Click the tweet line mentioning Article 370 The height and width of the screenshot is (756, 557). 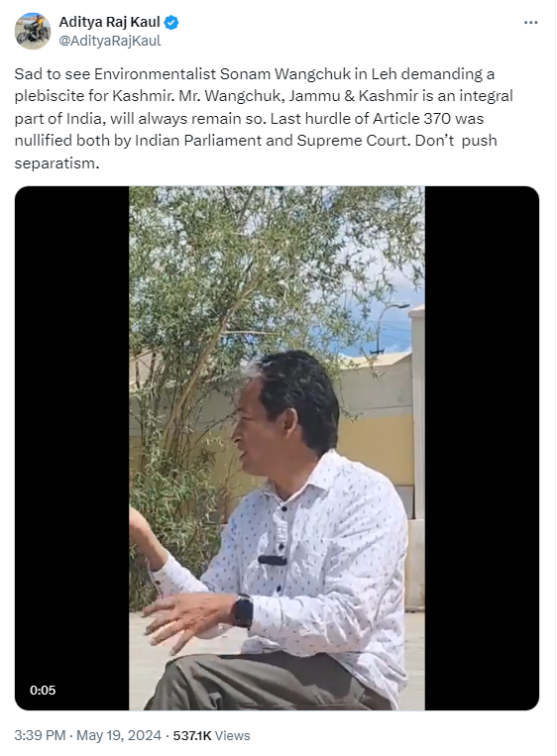(x=249, y=118)
